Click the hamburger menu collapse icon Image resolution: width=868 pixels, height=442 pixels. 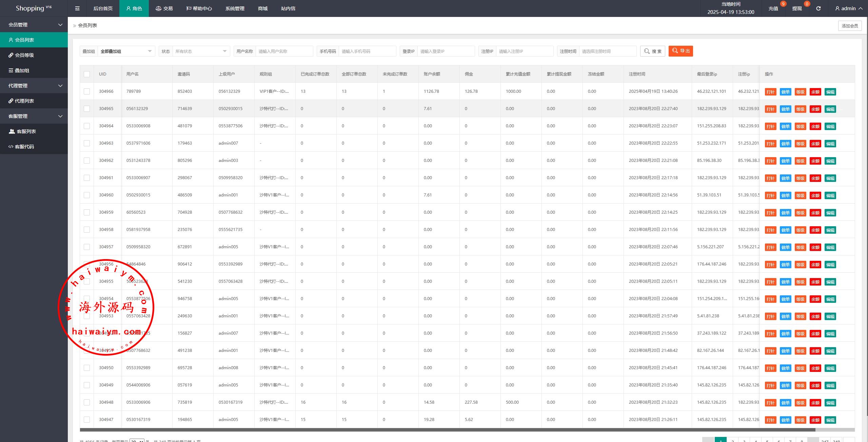coord(77,8)
